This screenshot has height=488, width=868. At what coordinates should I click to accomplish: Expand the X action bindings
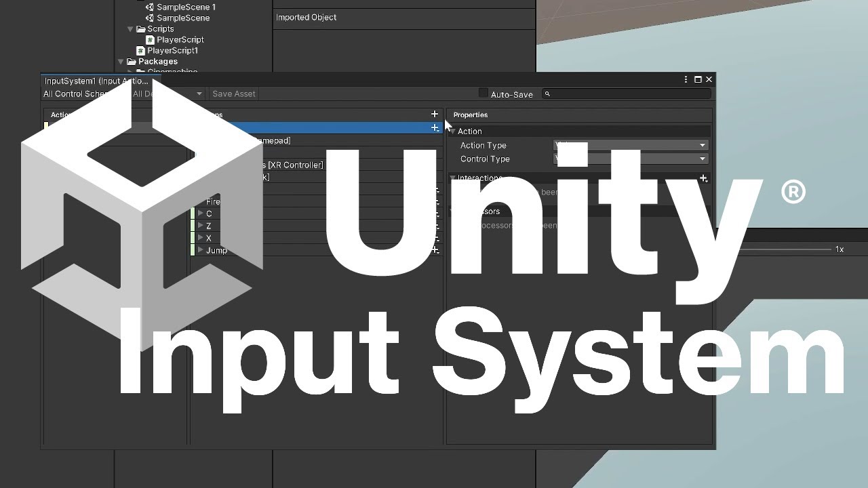point(200,238)
